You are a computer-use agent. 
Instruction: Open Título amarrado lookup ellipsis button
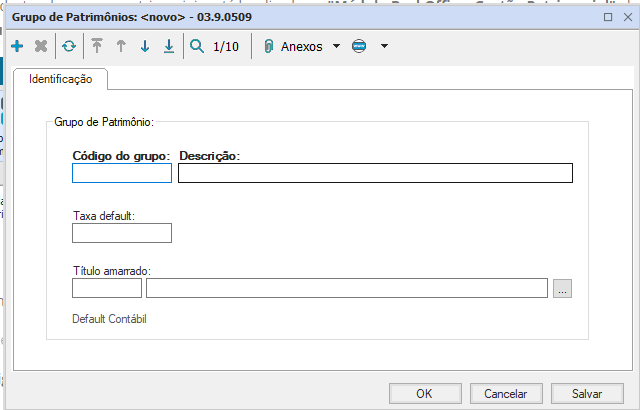coord(562,289)
